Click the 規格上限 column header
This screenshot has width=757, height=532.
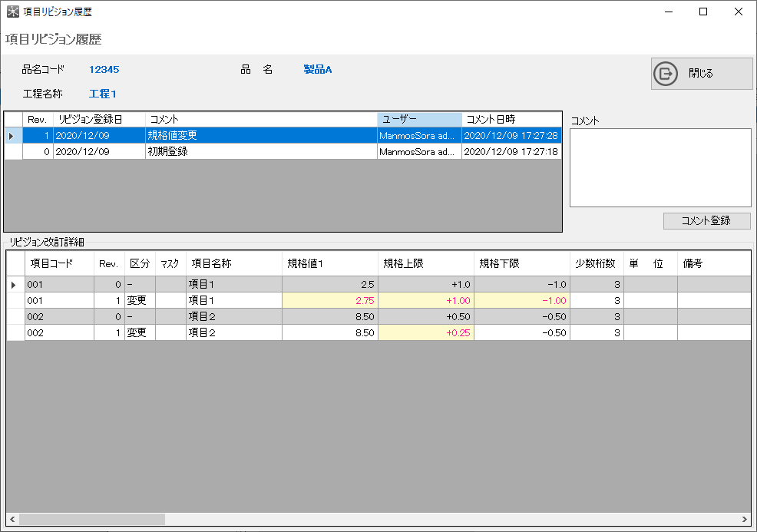[x=425, y=263]
